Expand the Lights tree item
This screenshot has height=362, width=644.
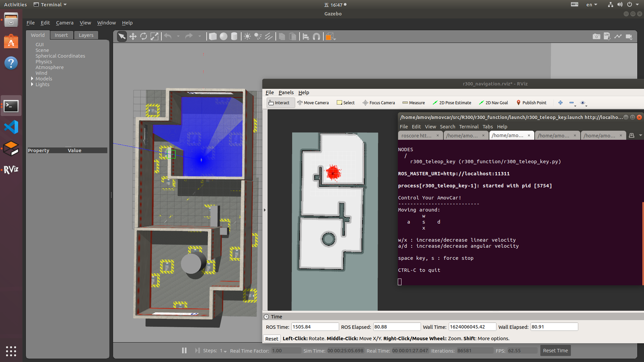pyautogui.click(x=32, y=84)
